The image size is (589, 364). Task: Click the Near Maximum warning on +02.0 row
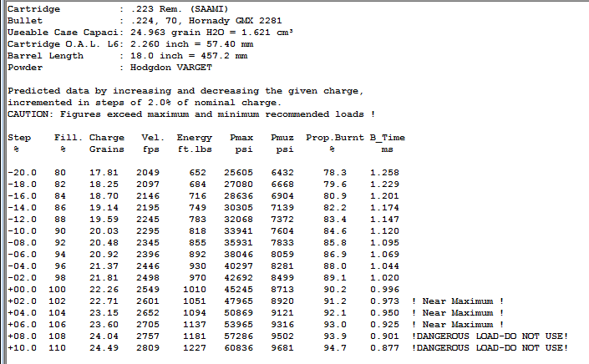click(458, 301)
